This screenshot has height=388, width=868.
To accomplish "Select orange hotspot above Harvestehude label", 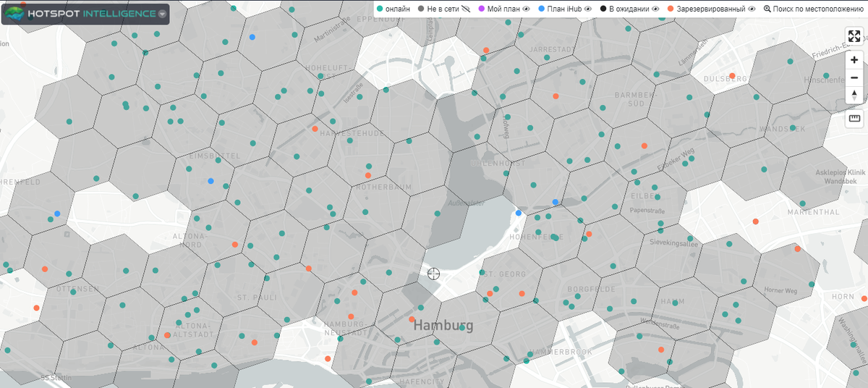I will click(315, 129).
